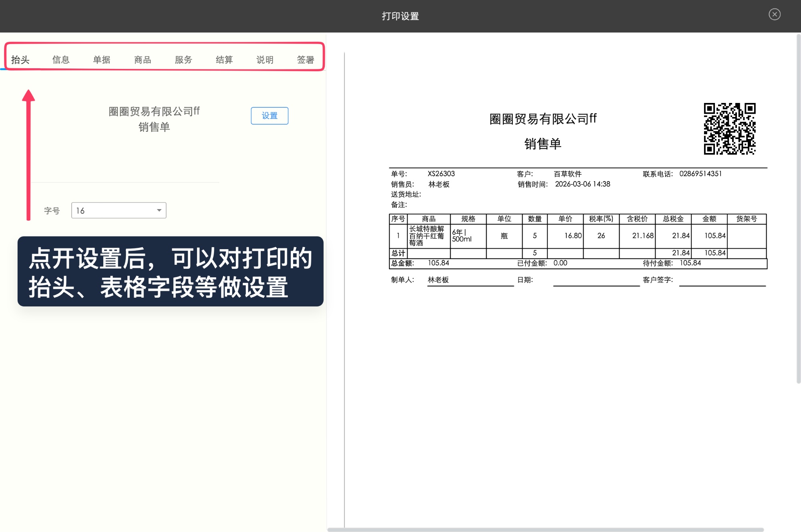Select order number XS26303 in preview
The image size is (801, 532).
pos(440,173)
